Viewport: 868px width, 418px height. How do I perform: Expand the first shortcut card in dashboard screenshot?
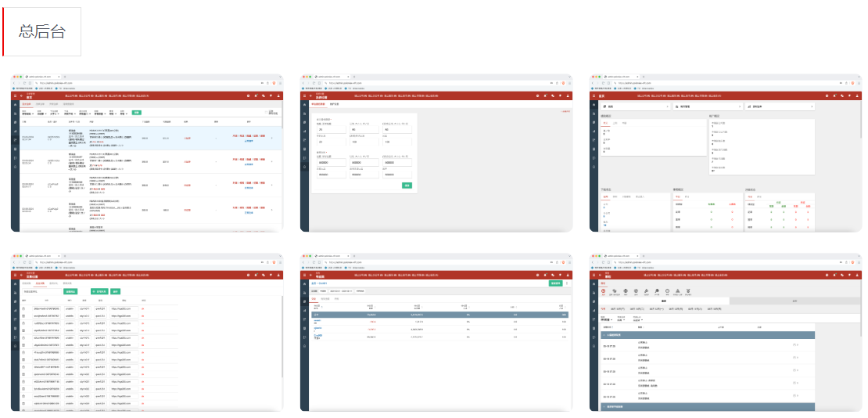click(x=669, y=106)
